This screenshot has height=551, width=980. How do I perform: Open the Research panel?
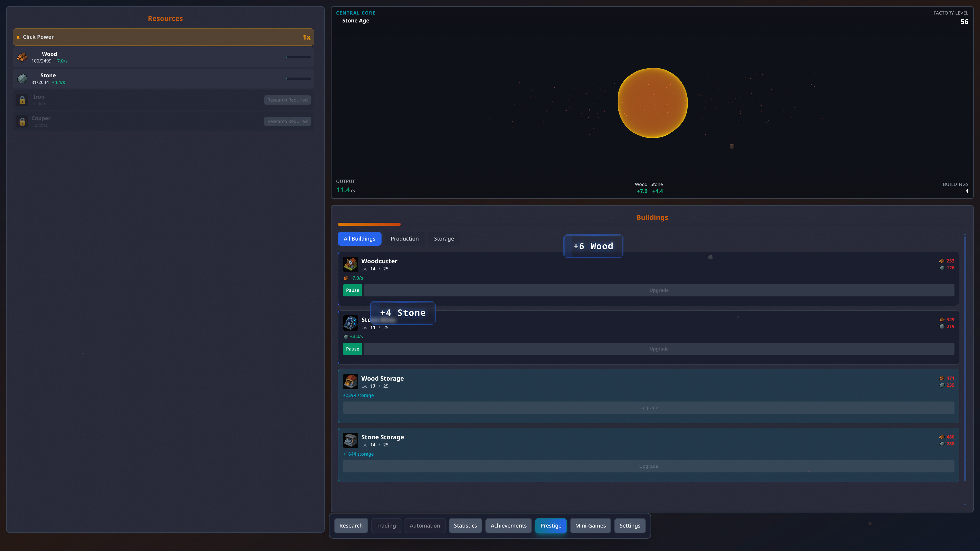[351, 525]
